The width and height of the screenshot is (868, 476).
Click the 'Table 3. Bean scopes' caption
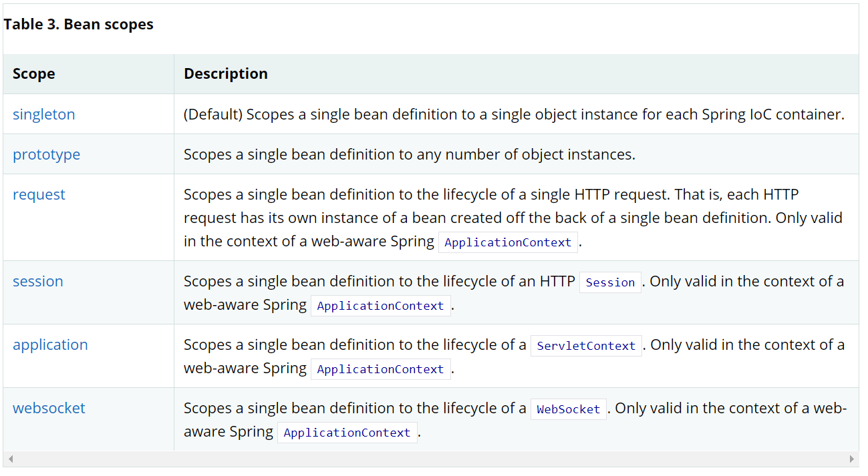pos(79,24)
